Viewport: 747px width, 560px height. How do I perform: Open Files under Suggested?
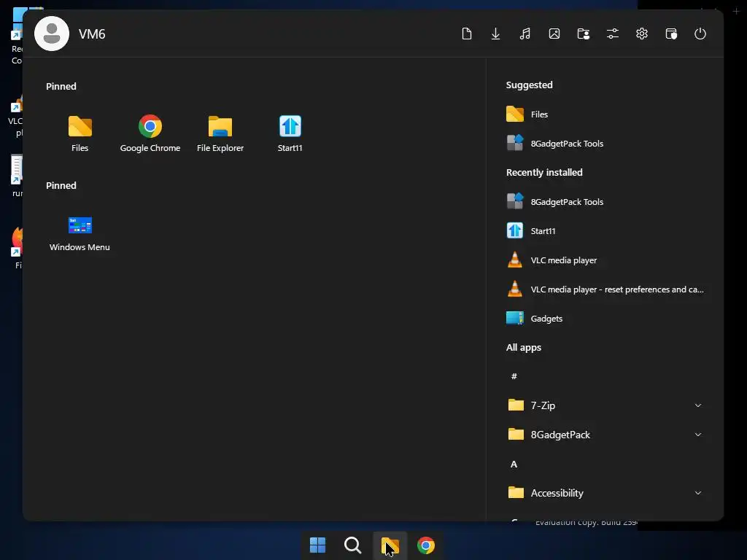point(605,114)
